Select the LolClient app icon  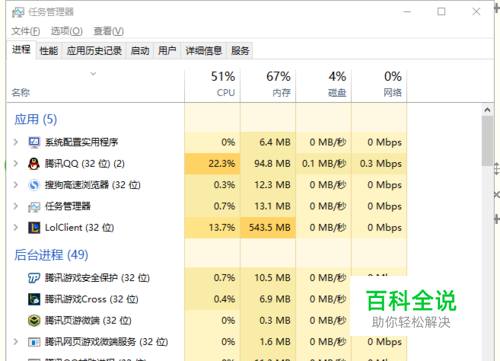(x=34, y=228)
